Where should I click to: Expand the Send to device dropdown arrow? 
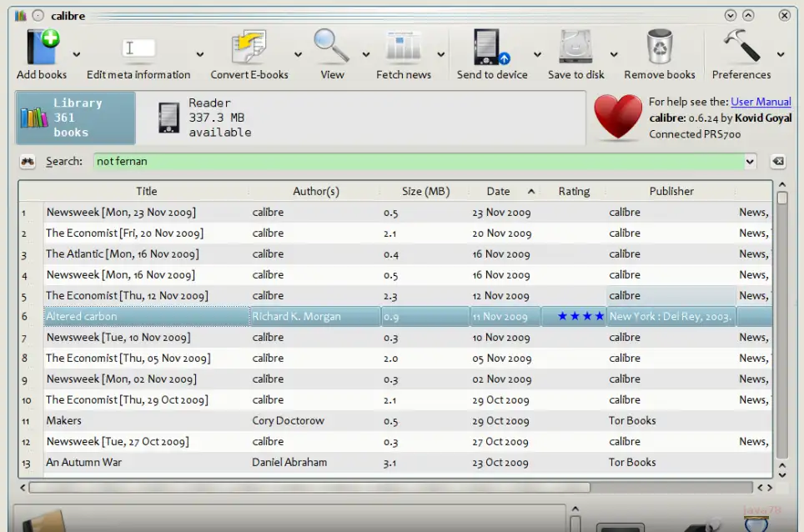(538, 55)
